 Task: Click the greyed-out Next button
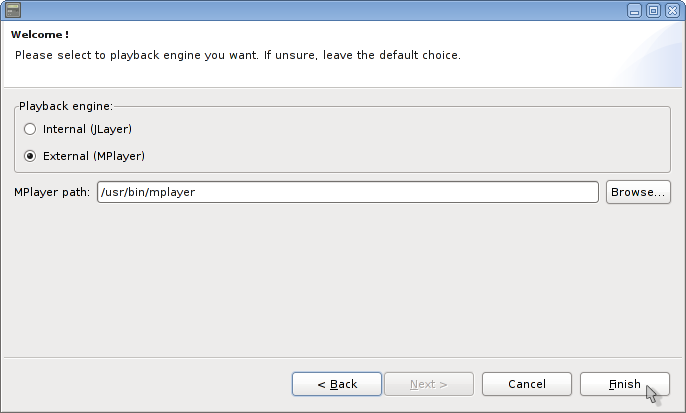(427, 384)
